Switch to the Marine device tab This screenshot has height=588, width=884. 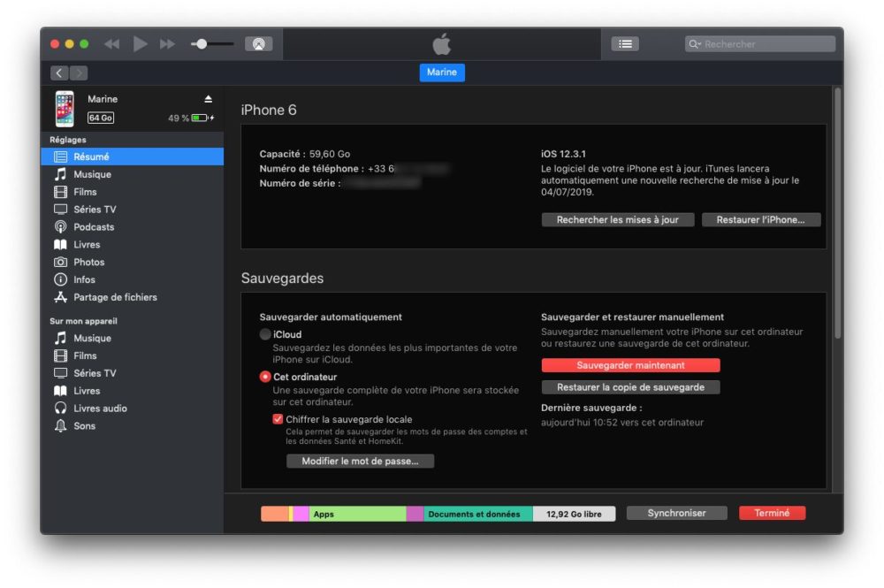[442, 73]
